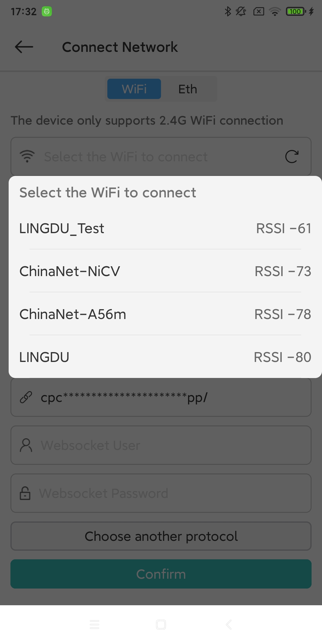Tap Bluetooth icon in status bar
Image resolution: width=322 pixels, height=644 pixels.
[228, 12]
